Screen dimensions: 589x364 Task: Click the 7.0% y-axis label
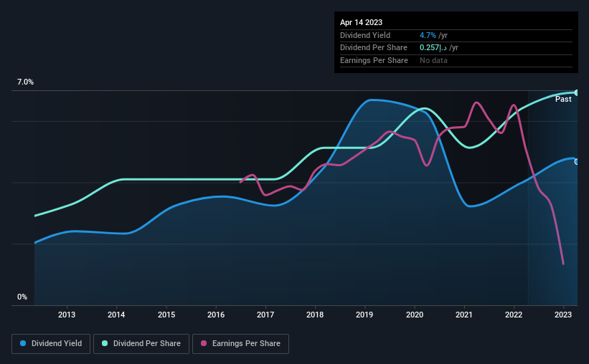[25, 82]
